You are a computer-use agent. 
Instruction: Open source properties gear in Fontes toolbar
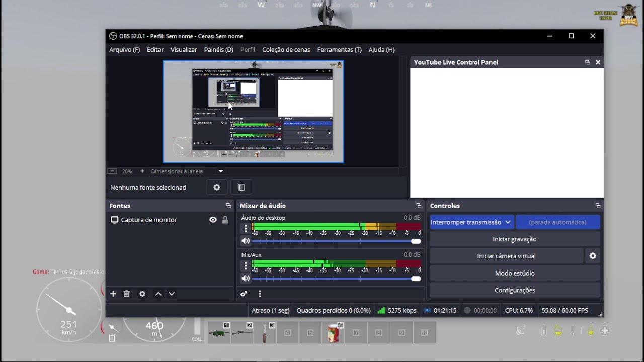click(x=142, y=294)
